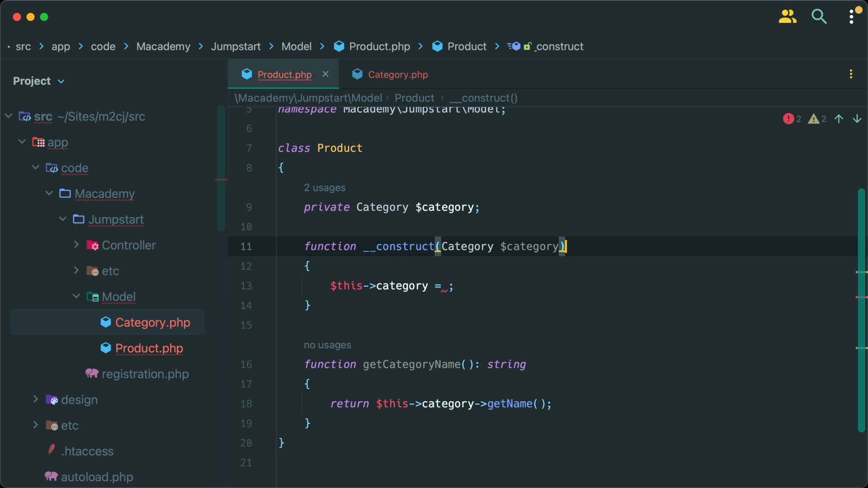This screenshot has height=488, width=868.
Task: Click the red error count indicator
Action: [x=791, y=119]
